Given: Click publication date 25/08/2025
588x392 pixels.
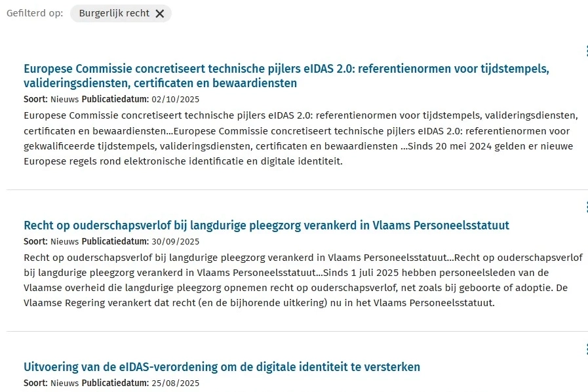Looking at the screenshot, I should click(x=175, y=383).
